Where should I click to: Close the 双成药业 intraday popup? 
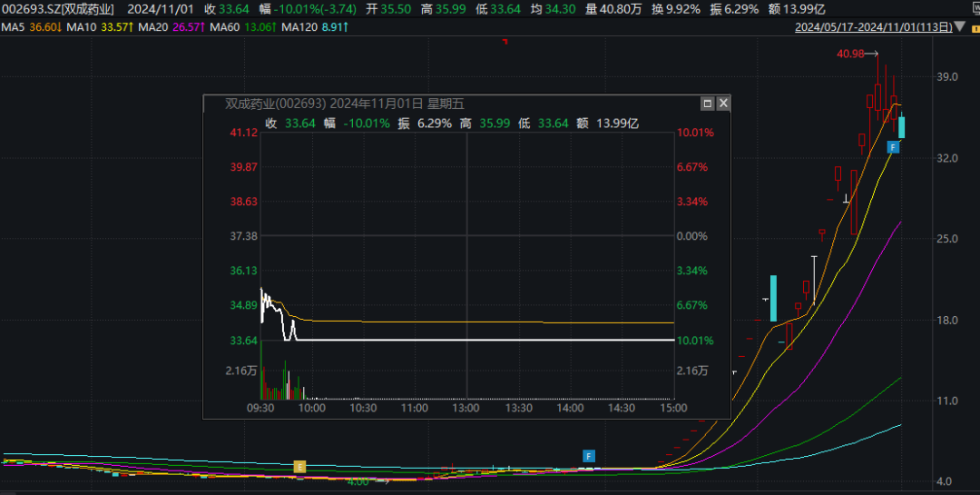[723, 104]
